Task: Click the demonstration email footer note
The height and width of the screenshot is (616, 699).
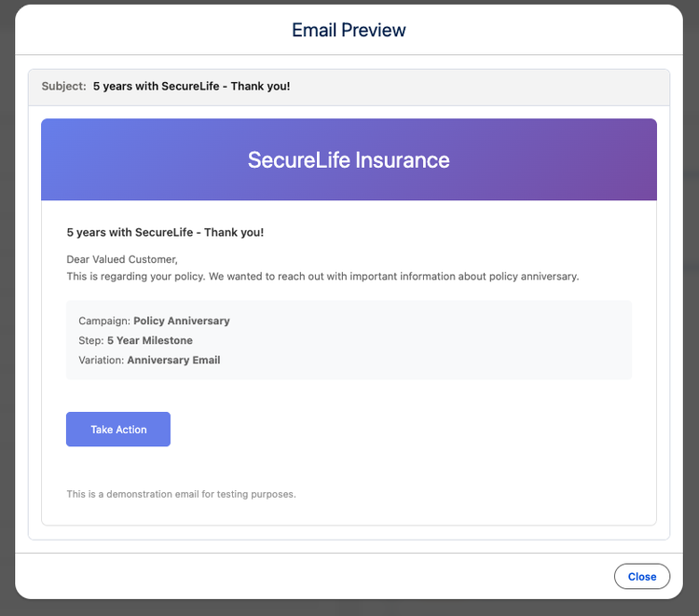Action: tap(181, 494)
